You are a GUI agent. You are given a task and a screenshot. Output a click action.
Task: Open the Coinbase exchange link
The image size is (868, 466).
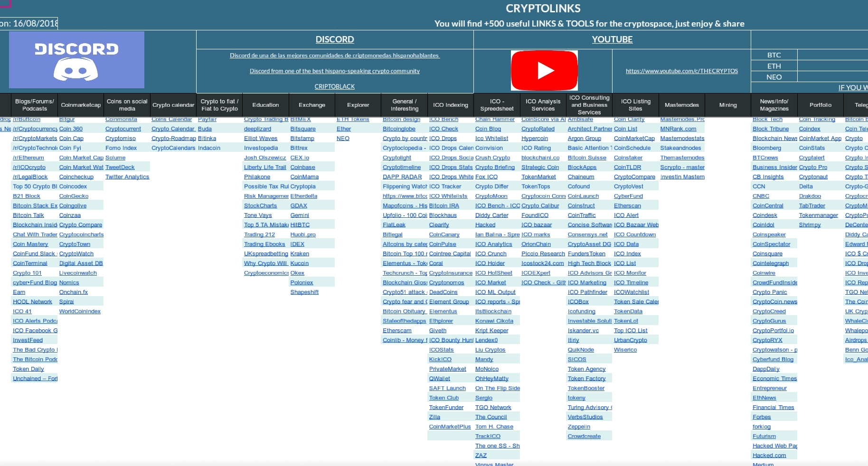point(303,168)
